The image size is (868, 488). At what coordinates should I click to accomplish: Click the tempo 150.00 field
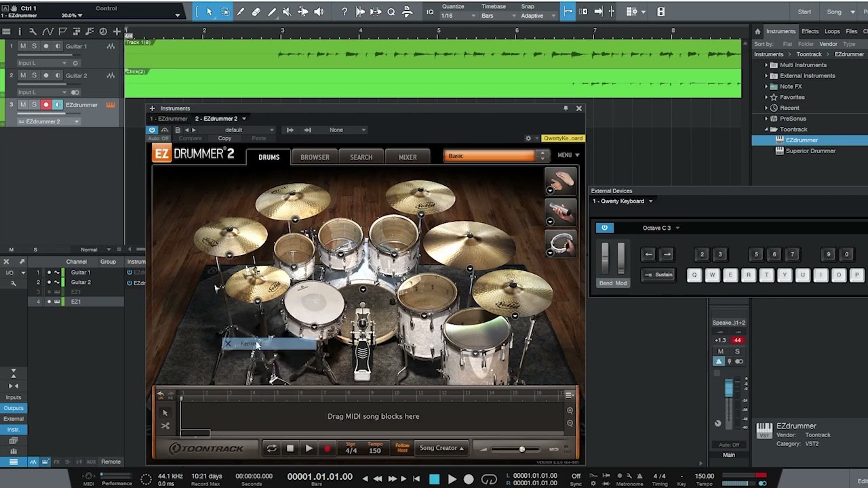click(x=705, y=476)
